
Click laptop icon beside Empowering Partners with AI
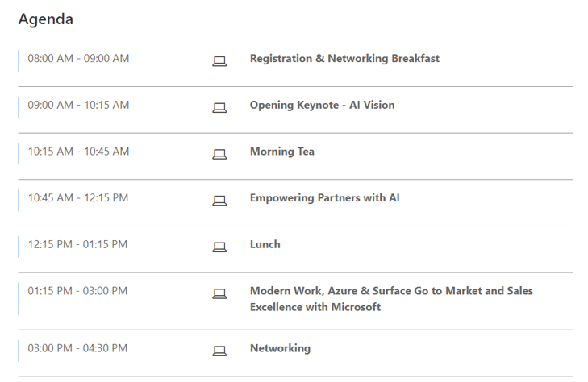point(219,201)
